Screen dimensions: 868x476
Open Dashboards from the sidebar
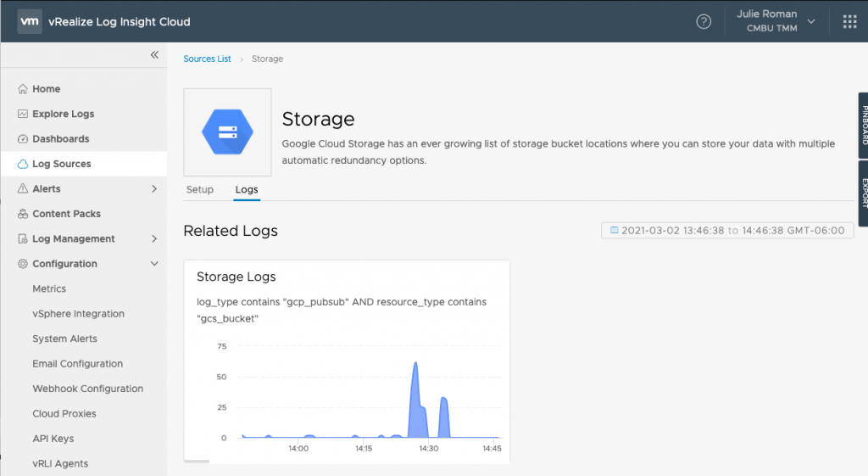60,139
